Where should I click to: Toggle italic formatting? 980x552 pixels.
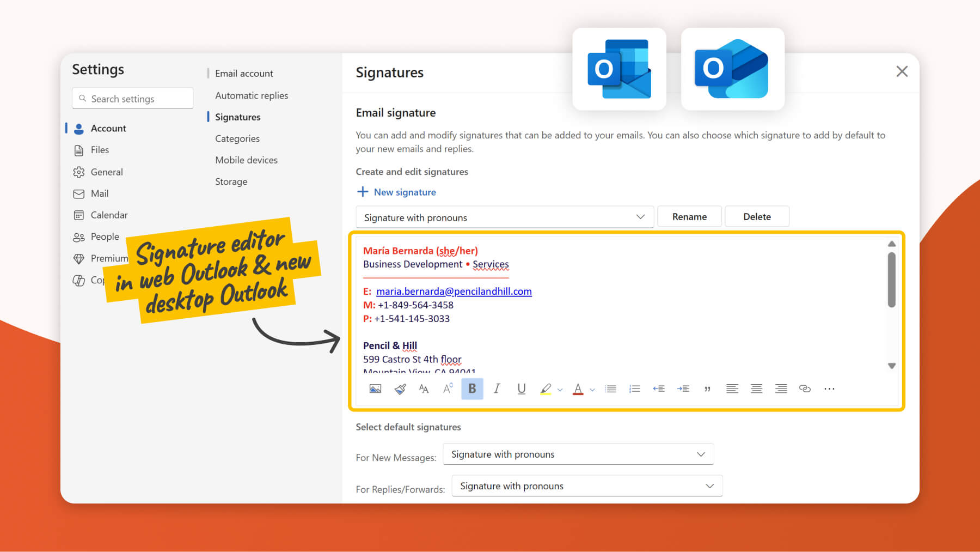click(x=497, y=389)
